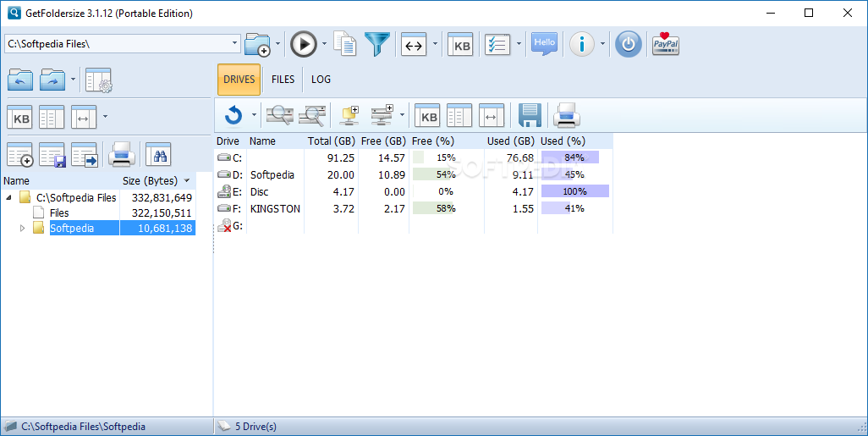Open dropdown arrow beside the info icon
868x436 pixels.
[x=603, y=44]
